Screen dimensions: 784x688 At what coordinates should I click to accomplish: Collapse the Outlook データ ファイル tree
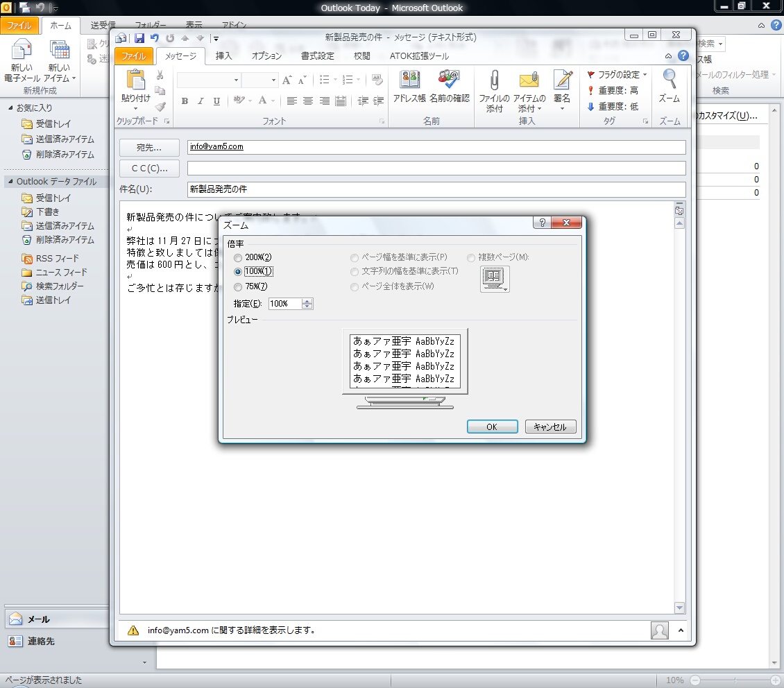coord(10,182)
